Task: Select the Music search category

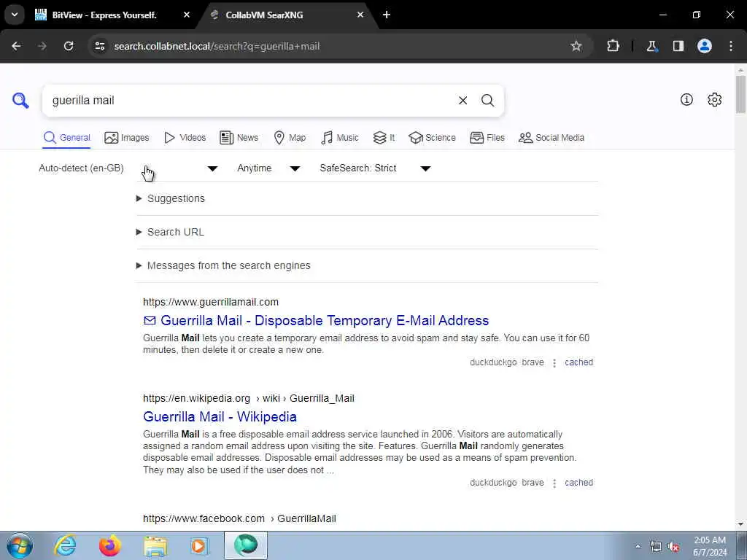Action: [340, 138]
